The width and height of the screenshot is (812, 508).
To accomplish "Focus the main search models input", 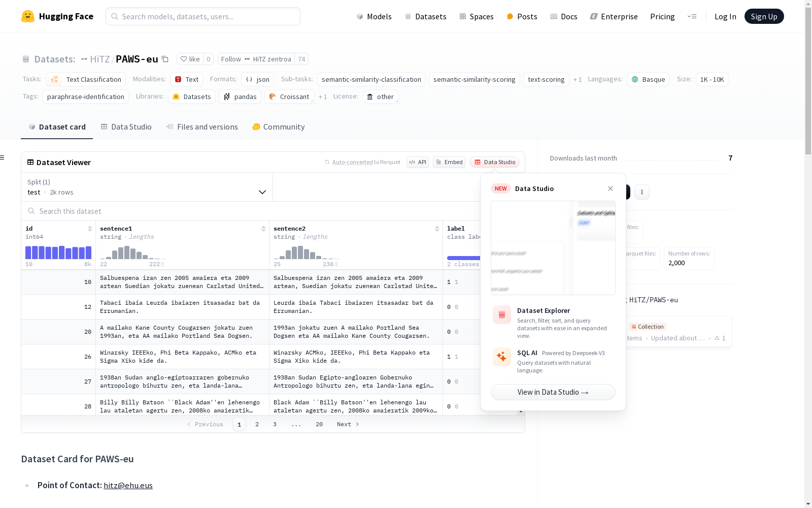I will [x=203, y=16].
